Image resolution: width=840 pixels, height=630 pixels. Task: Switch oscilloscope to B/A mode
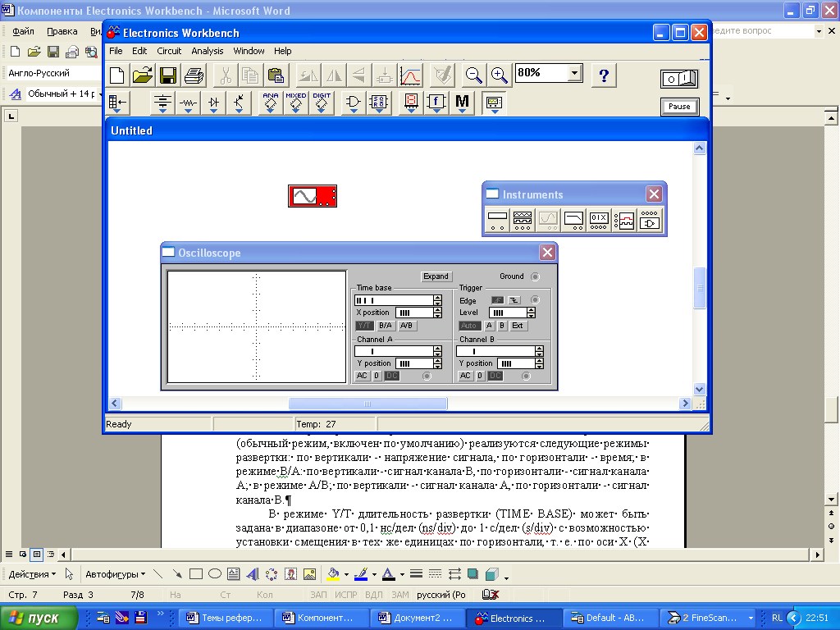pos(386,325)
